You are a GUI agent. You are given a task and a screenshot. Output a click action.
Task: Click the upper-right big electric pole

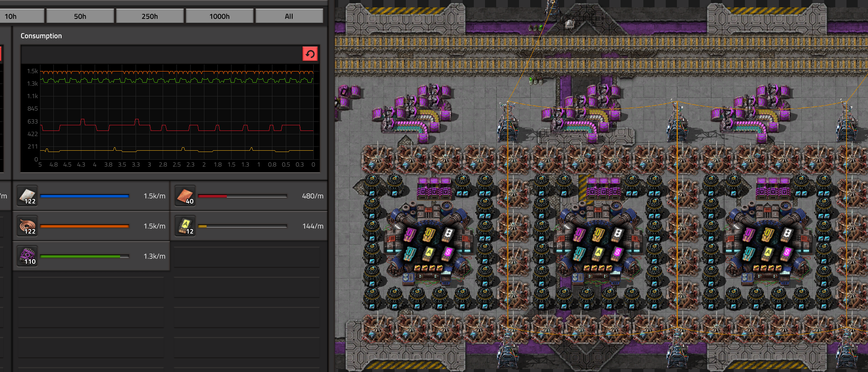tap(846, 122)
